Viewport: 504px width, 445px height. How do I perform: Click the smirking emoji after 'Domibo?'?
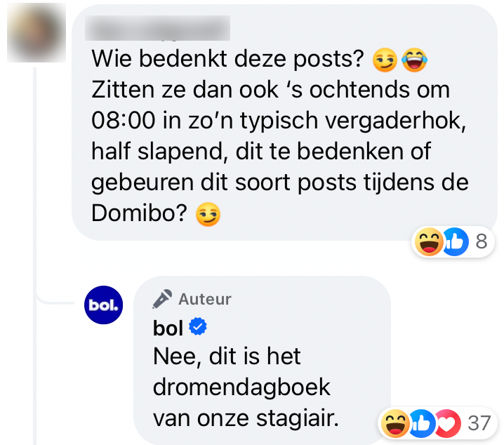point(208,214)
